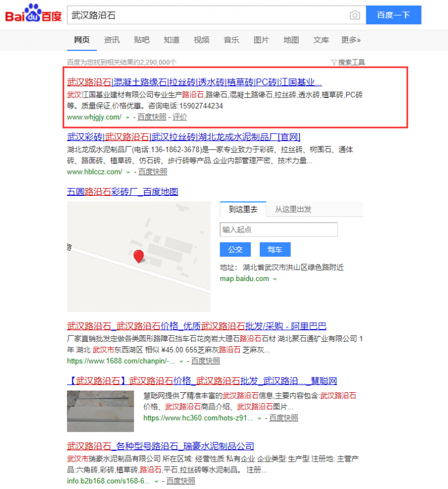This screenshot has width=448, height=489.
Task: Click the camera icon for image search
Action: [x=355, y=15]
